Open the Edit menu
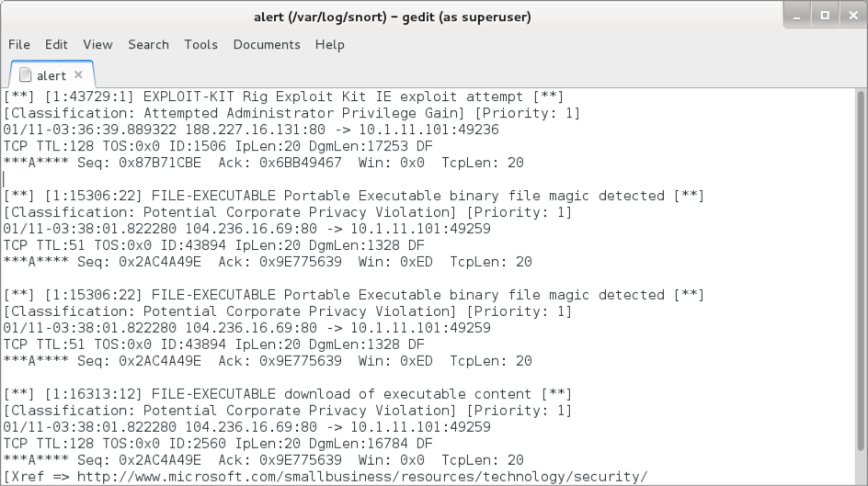 coord(57,44)
